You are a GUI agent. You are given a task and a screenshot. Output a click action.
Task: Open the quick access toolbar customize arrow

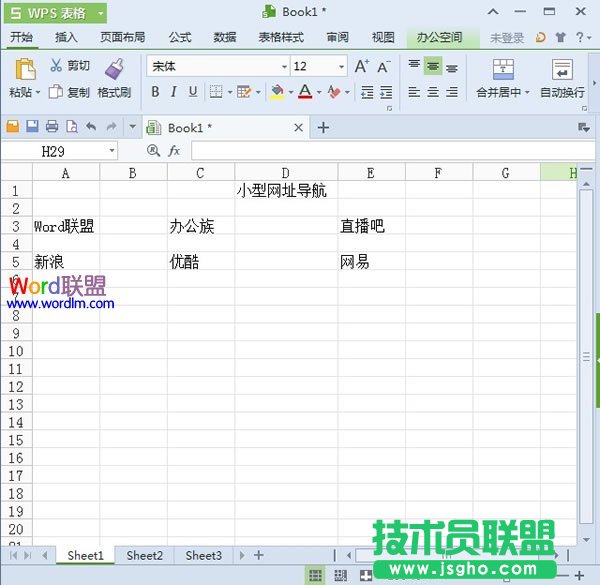pyautogui.click(x=133, y=126)
